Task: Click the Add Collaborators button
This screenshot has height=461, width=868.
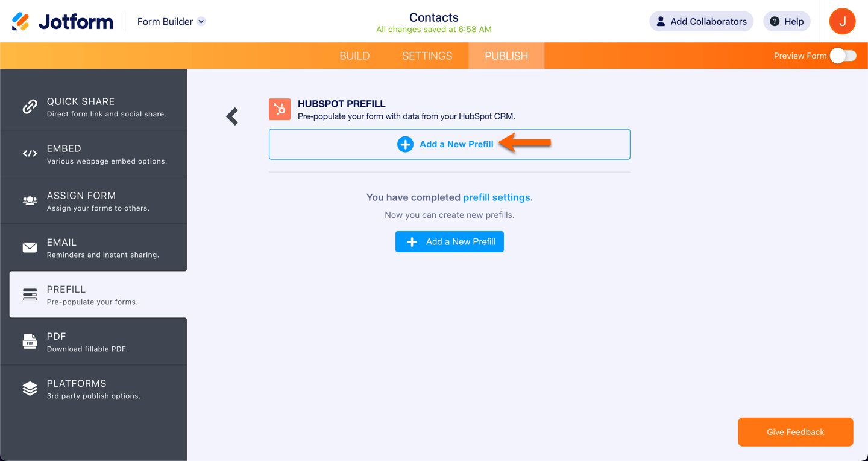Action: coord(701,22)
